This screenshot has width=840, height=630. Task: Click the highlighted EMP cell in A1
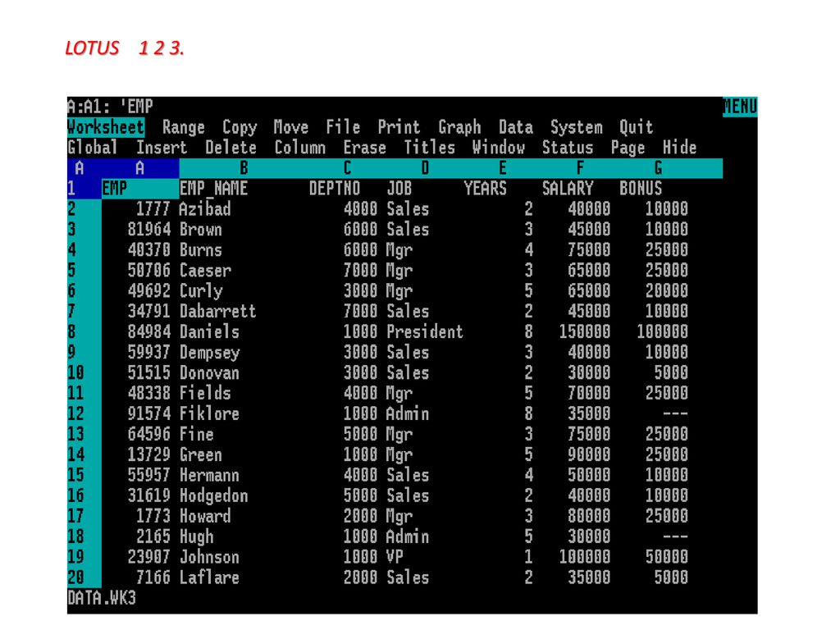tap(140, 189)
